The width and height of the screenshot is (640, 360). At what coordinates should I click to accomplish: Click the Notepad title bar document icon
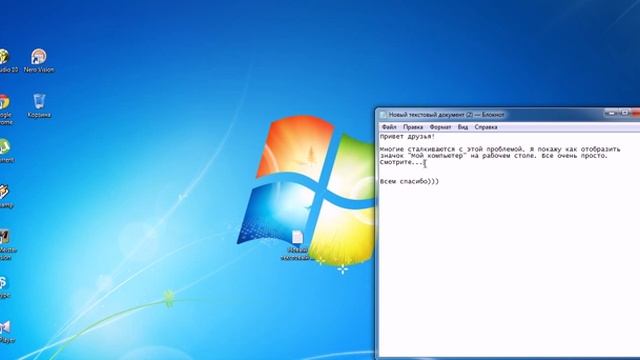[x=383, y=115]
